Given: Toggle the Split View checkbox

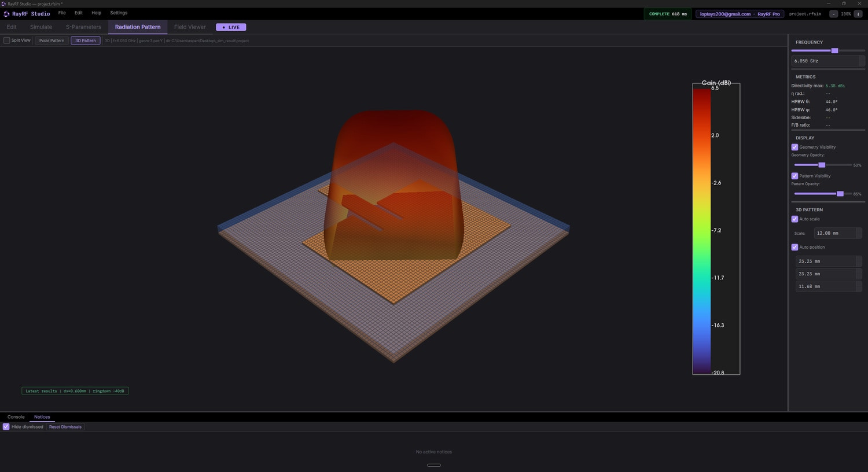Looking at the screenshot, I should (x=7, y=40).
